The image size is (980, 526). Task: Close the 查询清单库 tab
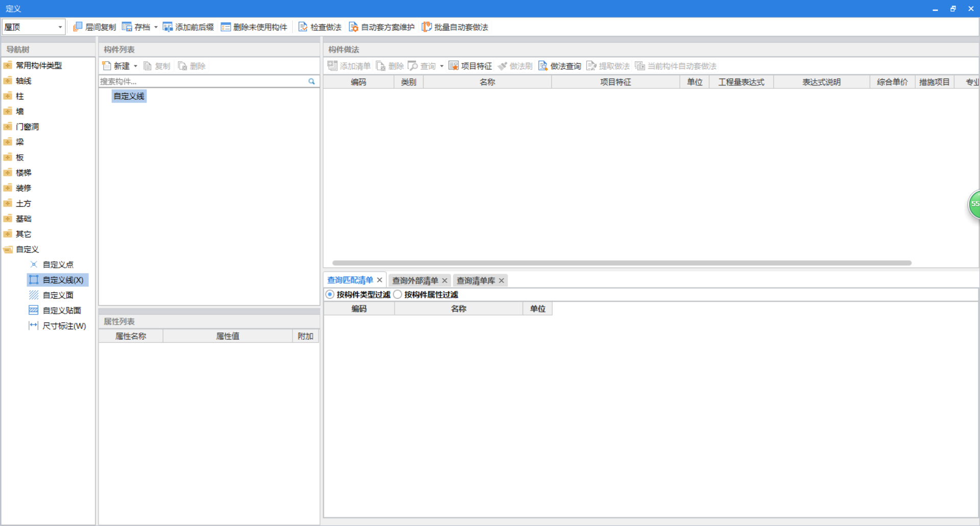502,280
